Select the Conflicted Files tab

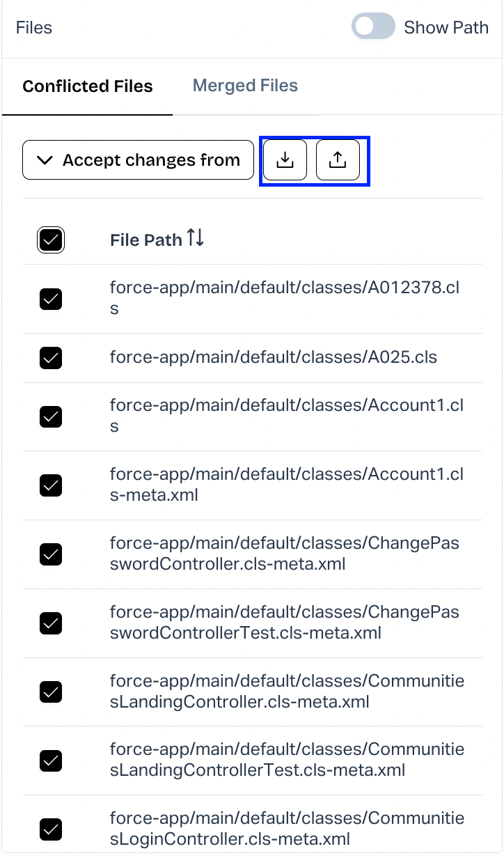[x=88, y=86]
